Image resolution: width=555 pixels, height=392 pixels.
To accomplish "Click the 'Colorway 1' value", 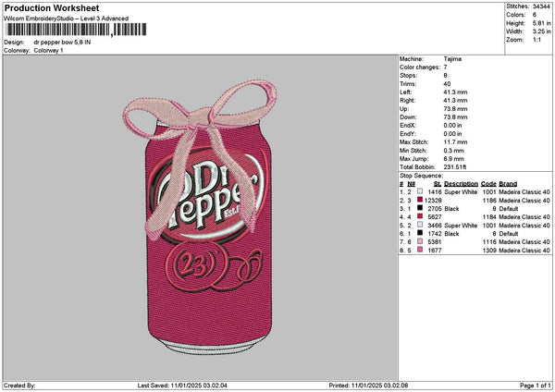I will click(48, 51).
